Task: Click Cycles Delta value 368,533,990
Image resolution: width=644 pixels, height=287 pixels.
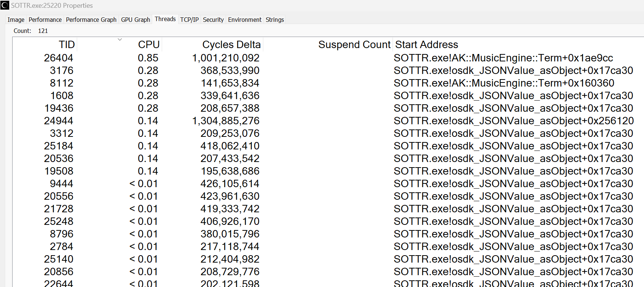Action: (x=230, y=70)
